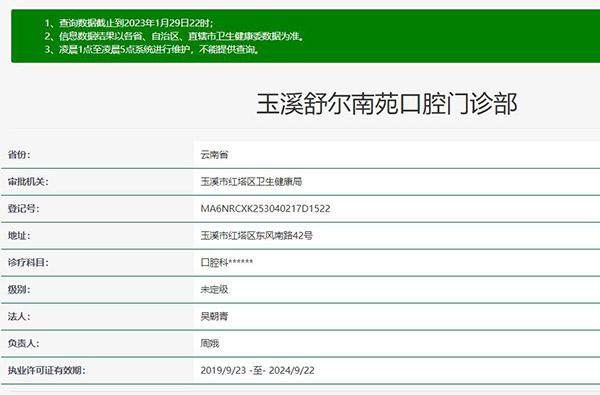Click the heading 玉溪舒尔南苑口腔门诊部
Image resolution: width=600 pixels, height=395 pixels.
click(x=387, y=103)
